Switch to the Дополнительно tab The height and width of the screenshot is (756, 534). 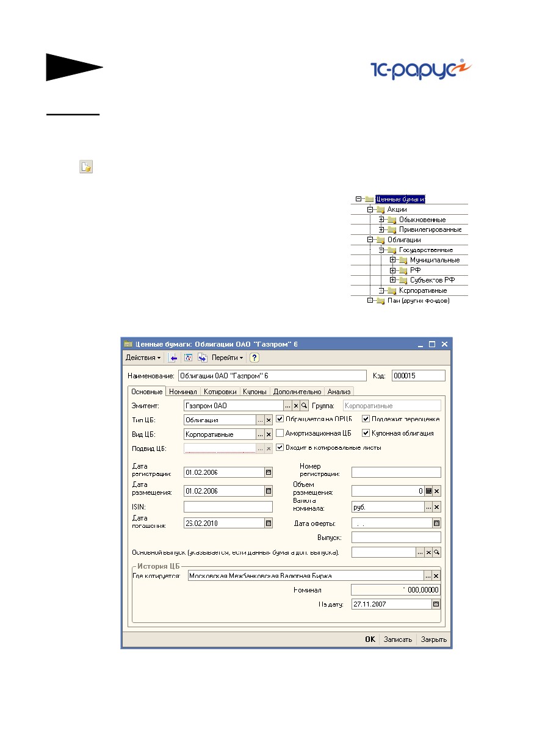click(x=297, y=392)
